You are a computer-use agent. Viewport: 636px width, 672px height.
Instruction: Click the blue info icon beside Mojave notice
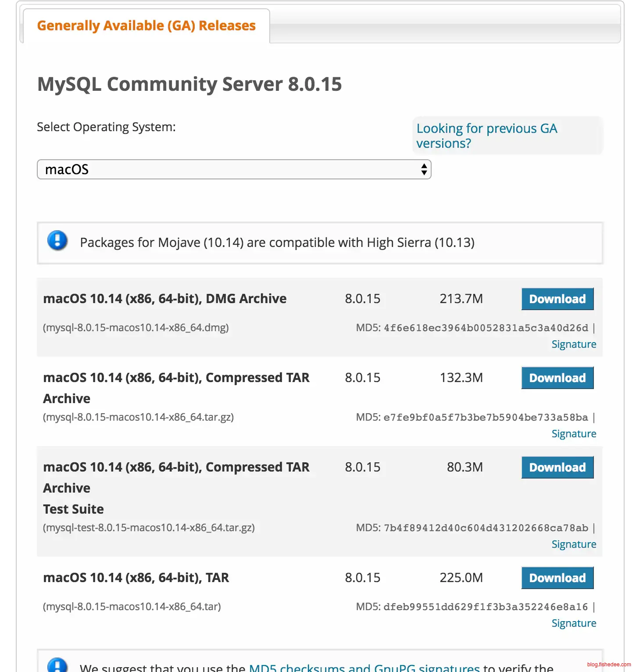pos(57,240)
